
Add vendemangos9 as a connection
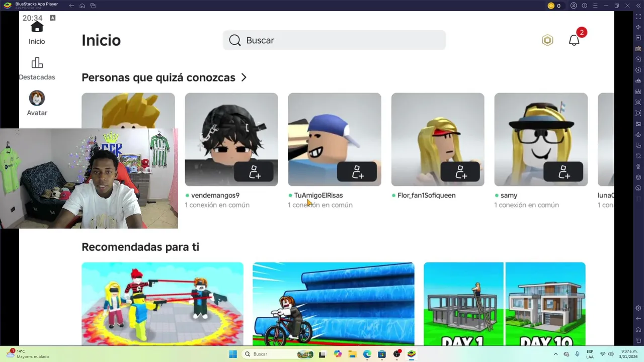pos(255,172)
